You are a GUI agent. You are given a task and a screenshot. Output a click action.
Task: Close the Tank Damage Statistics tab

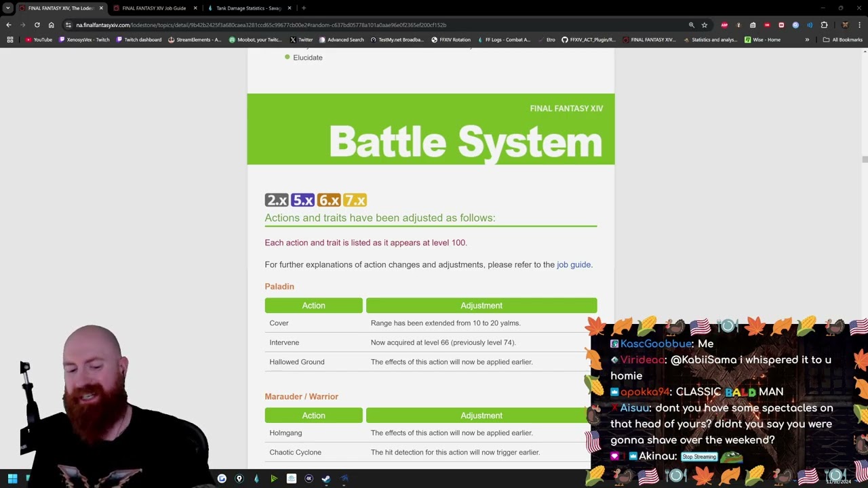(290, 8)
